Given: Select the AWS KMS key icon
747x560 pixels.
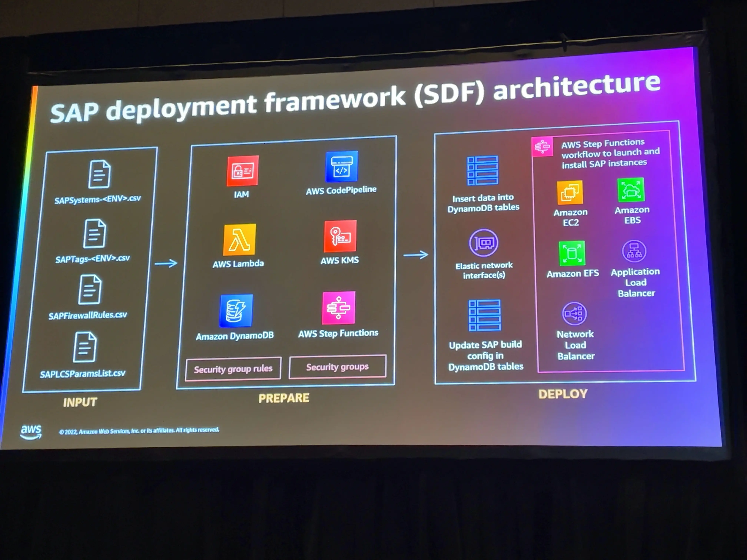Looking at the screenshot, I should [340, 236].
